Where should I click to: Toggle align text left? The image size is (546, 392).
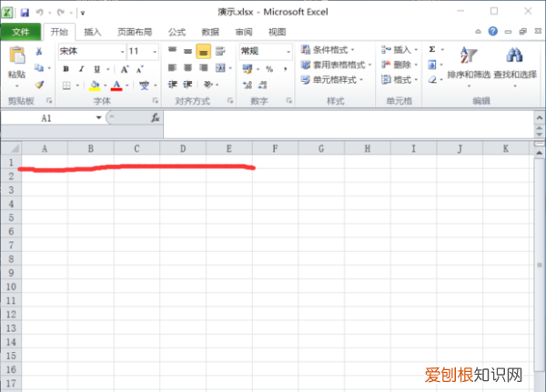[173, 67]
